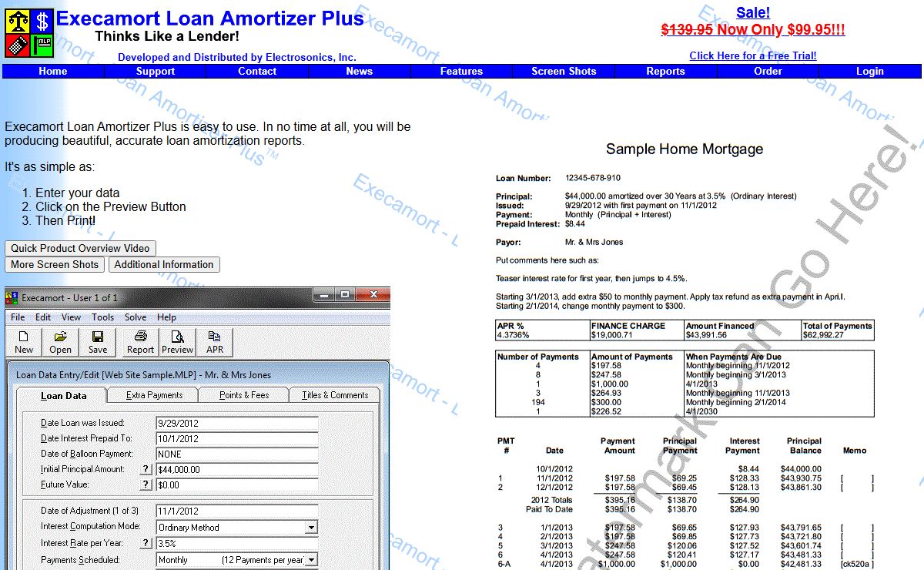Click the Report printer toolbar icon
This screenshot has width=924, height=570.
point(140,342)
